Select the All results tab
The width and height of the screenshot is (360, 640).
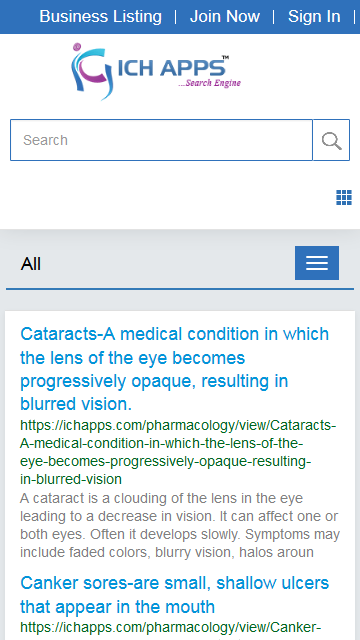click(31, 264)
